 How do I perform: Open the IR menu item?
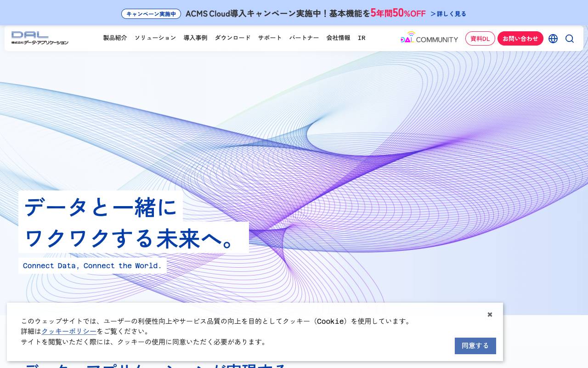coord(362,38)
